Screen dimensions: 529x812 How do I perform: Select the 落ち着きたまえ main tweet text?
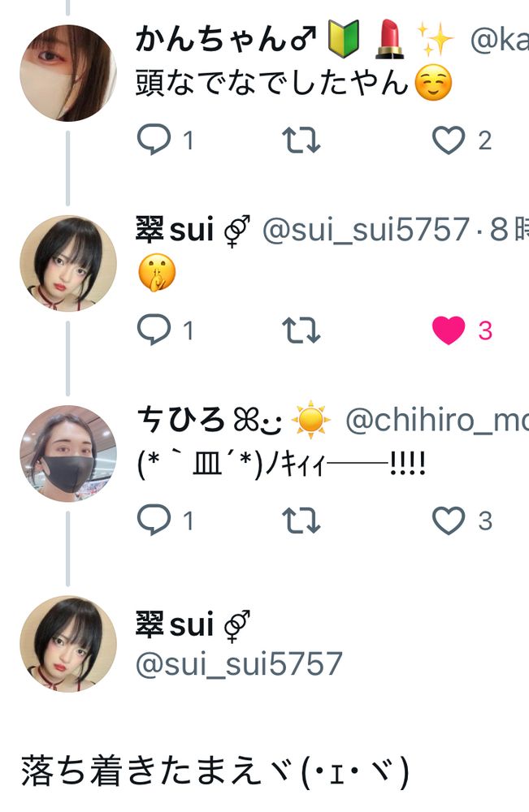tap(215, 771)
